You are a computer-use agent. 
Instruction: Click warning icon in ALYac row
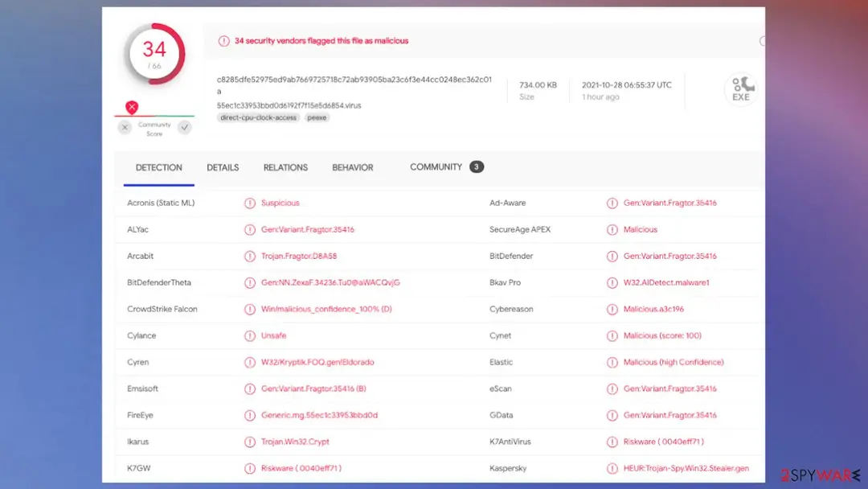coord(250,230)
